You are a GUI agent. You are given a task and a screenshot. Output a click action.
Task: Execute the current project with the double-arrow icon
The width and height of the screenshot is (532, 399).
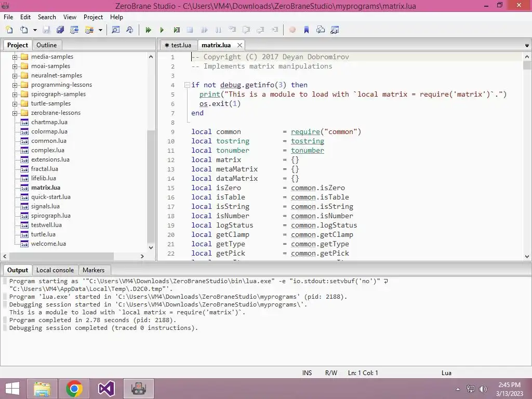pos(148,30)
